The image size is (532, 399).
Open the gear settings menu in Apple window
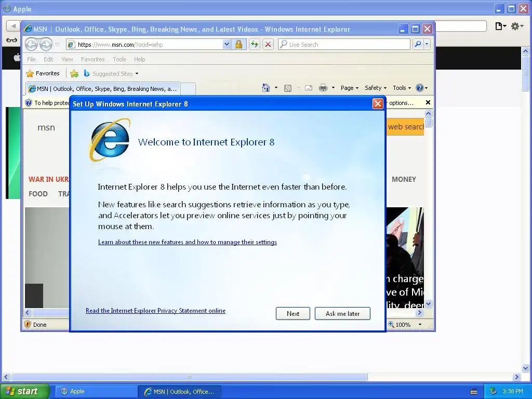coord(517,26)
